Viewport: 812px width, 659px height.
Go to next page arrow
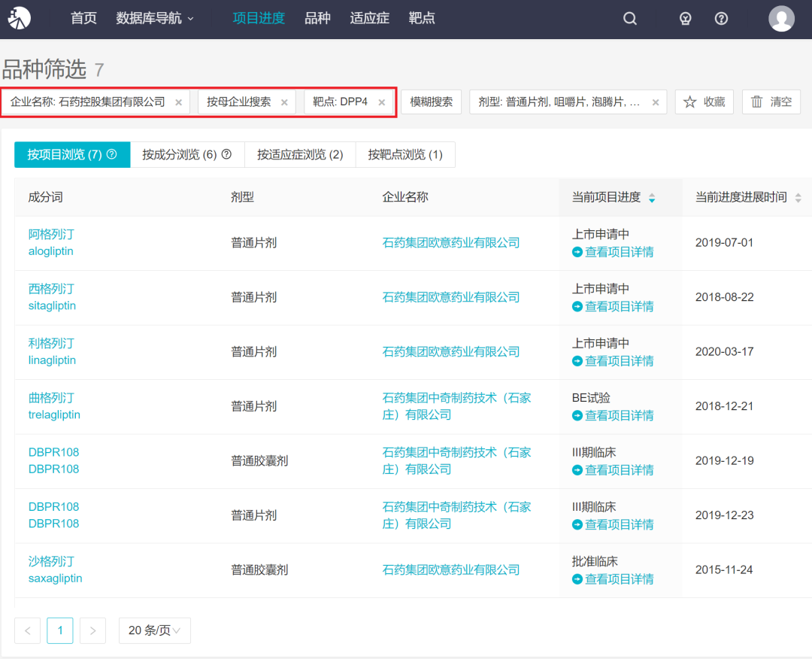[92, 630]
